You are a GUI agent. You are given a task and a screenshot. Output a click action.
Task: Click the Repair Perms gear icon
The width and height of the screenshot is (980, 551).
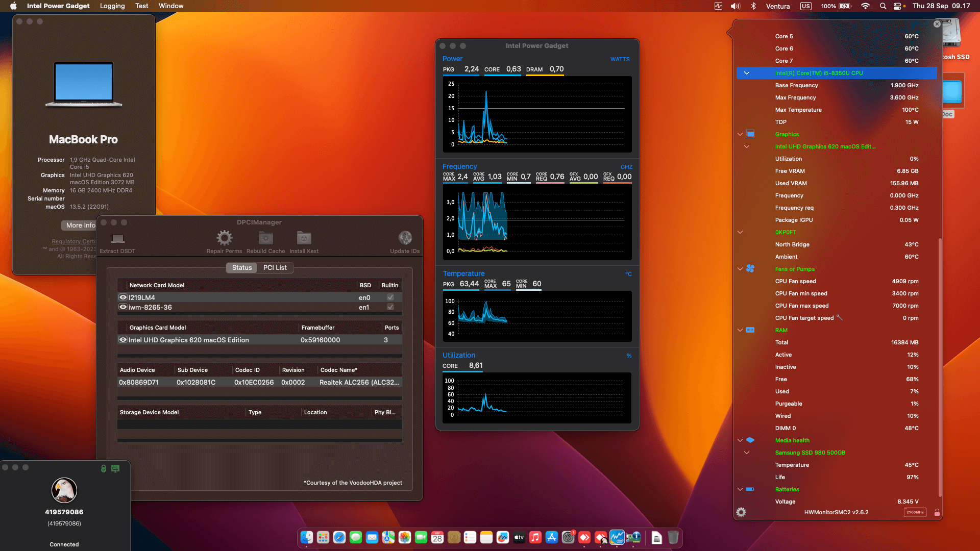click(224, 237)
